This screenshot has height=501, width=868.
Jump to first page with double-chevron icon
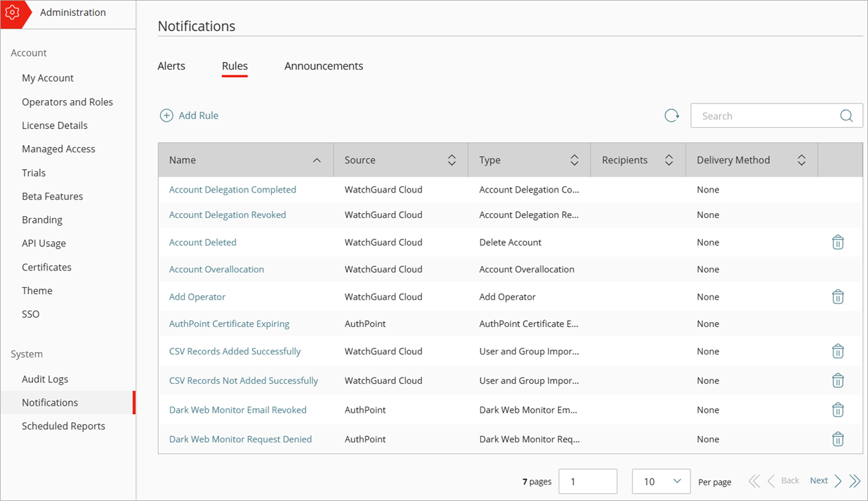tap(753, 480)
